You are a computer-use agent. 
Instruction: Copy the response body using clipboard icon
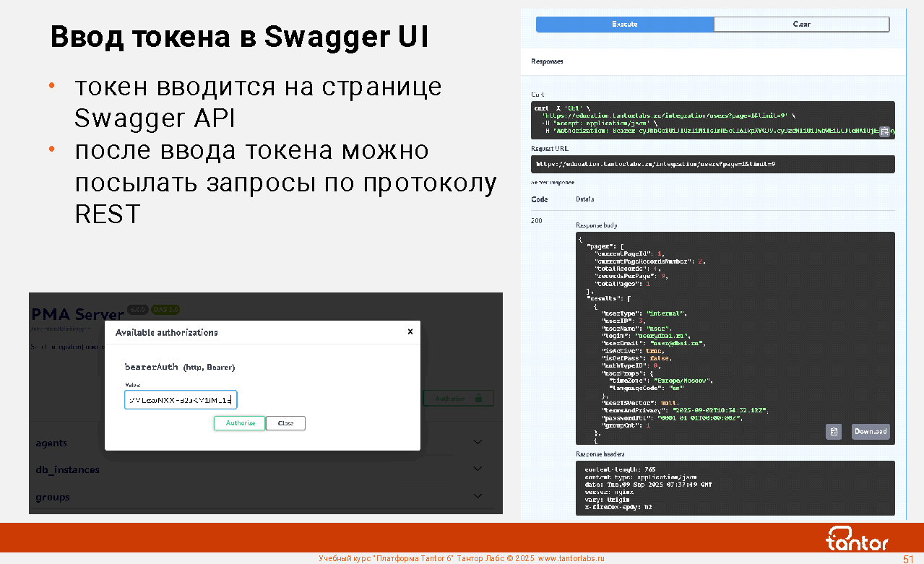click(x=834, y=432)
